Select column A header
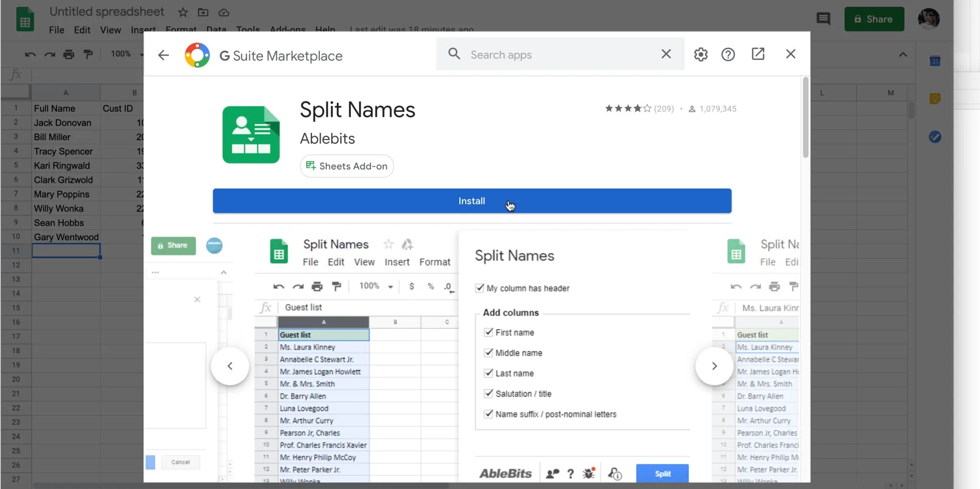 (66, 92)
